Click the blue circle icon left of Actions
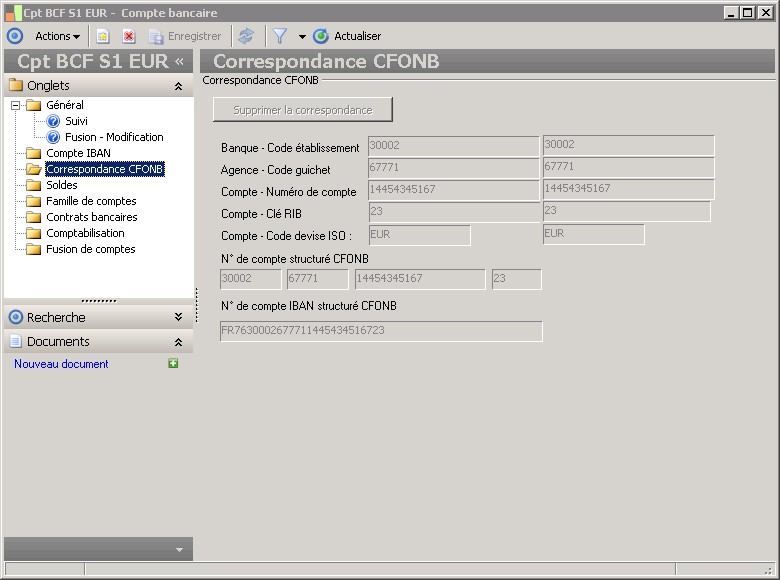The image size is (780, 580). click(15, 36)
